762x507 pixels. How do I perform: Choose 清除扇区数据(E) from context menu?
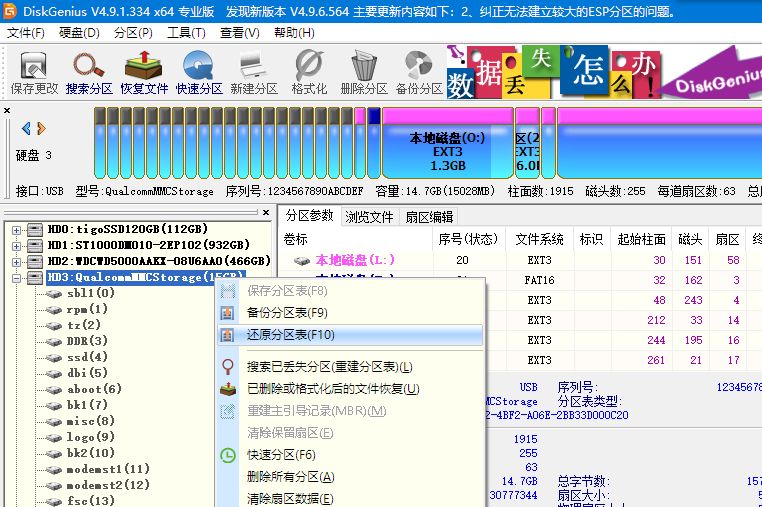click(350, 499)
